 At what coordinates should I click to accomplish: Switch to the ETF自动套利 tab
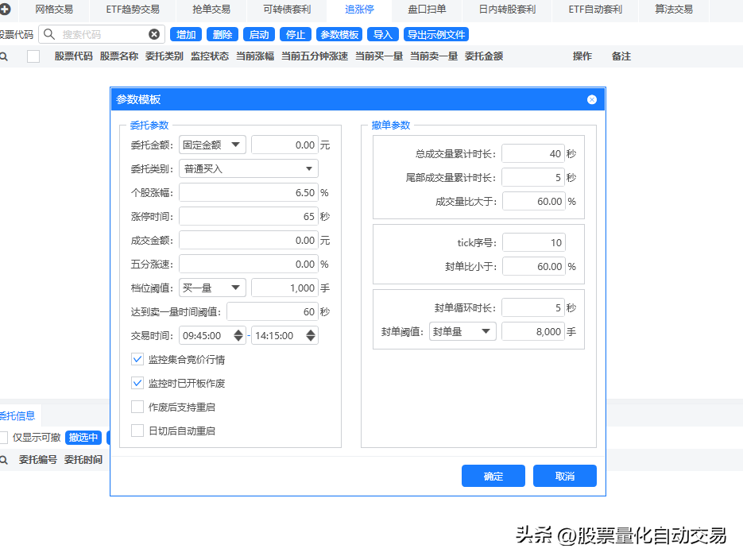[595, 10]
